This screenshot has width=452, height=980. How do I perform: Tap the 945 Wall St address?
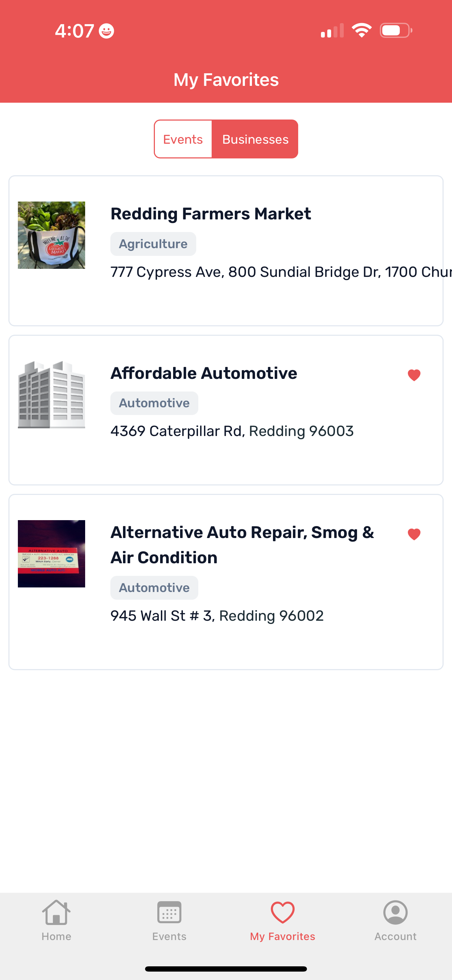tap(217, 615)
